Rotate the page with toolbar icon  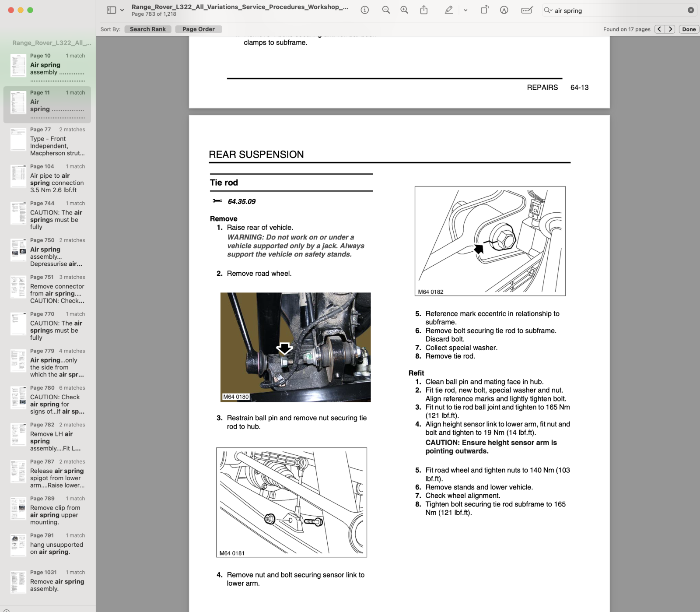point(485,10)
